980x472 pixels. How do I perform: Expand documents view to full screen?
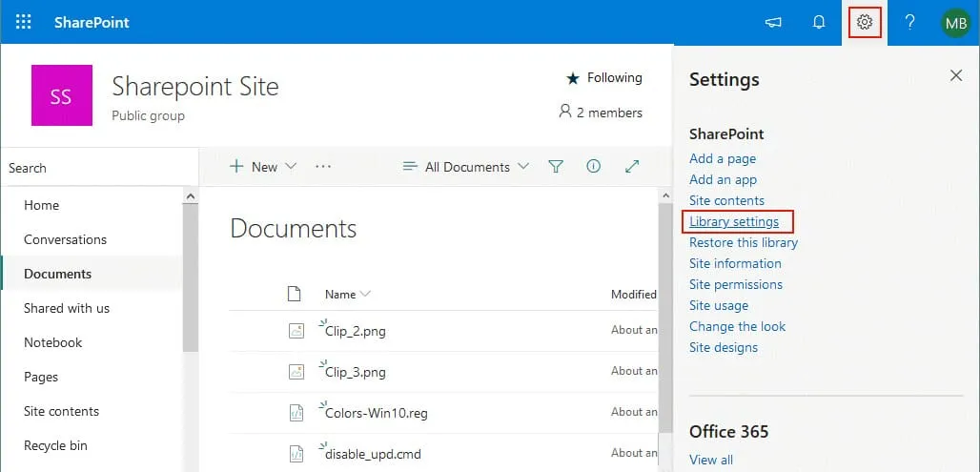[632, 167]
